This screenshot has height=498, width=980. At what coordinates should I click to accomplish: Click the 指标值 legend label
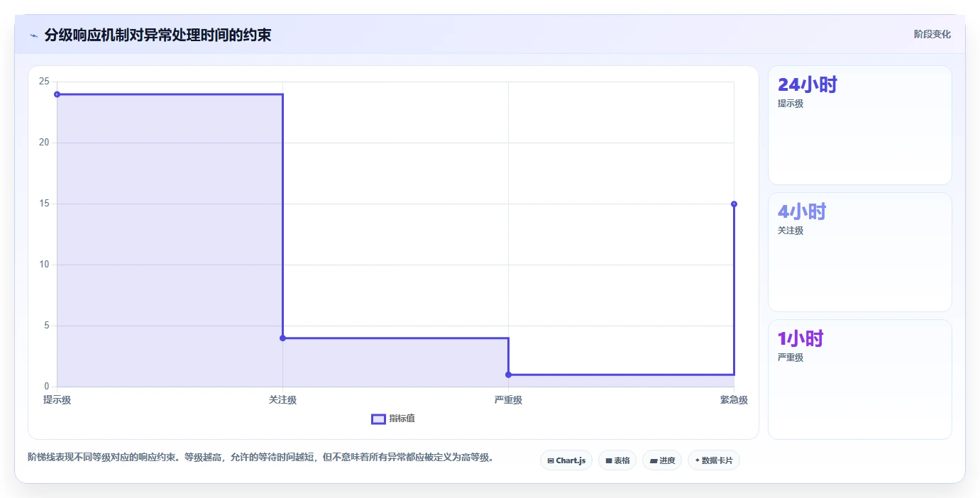[402, 419]
